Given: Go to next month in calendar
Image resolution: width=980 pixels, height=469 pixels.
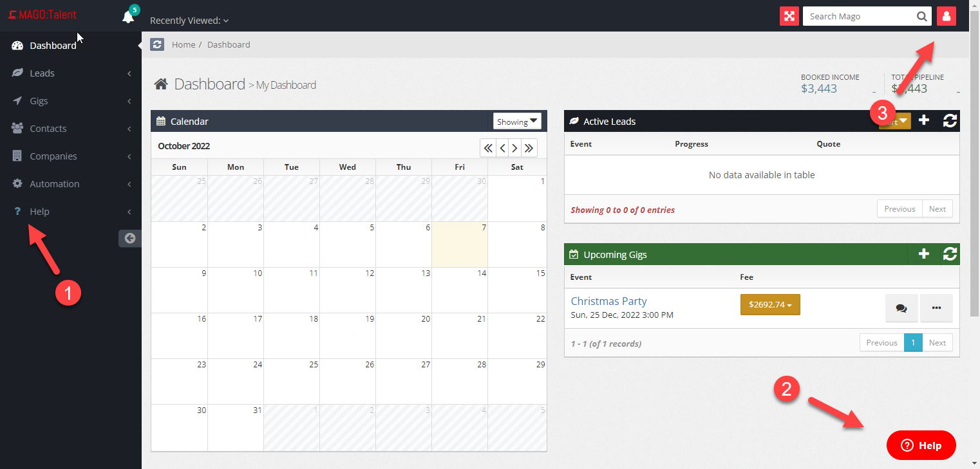Looking at the screenshot, I should click(514, 148).
